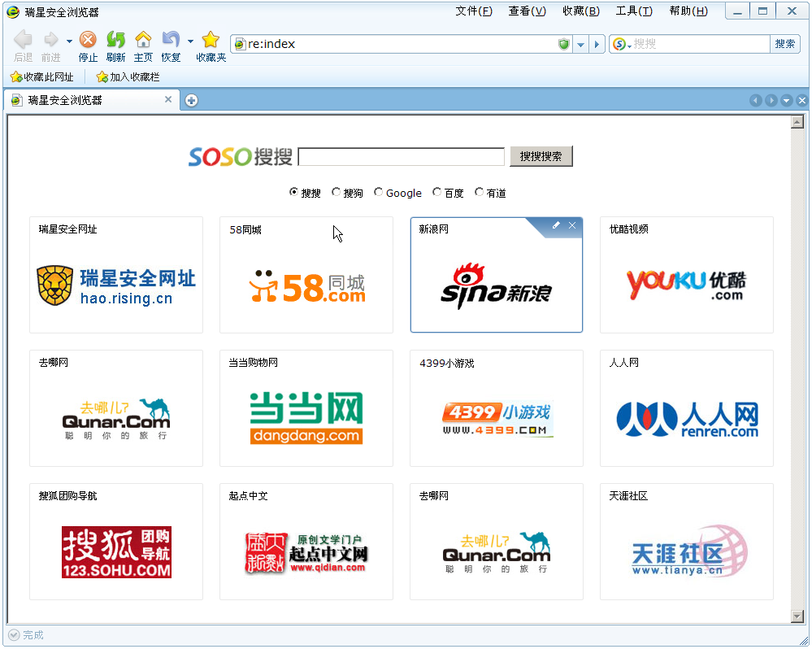
Task: Click the page icon in address bar
Action: click(239, 45)
